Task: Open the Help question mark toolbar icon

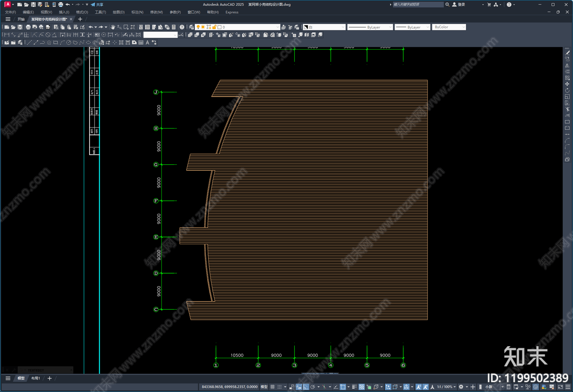Action: 182,27
